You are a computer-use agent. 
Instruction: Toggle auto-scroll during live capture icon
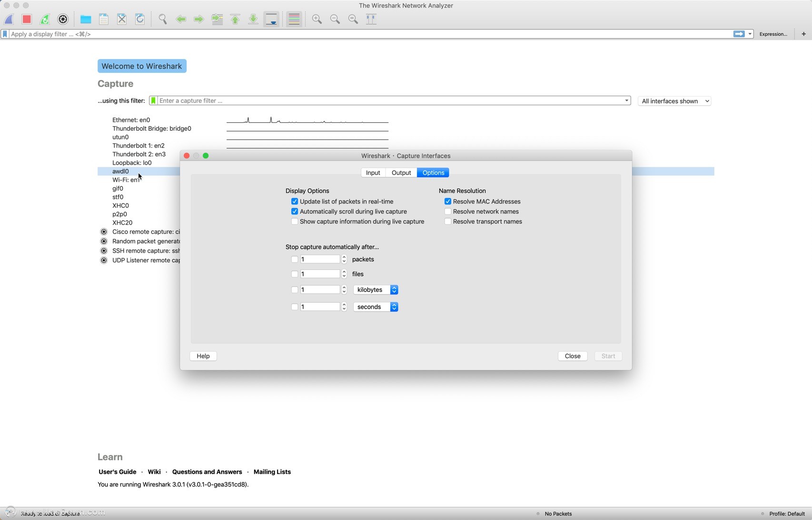click(271, 19)
